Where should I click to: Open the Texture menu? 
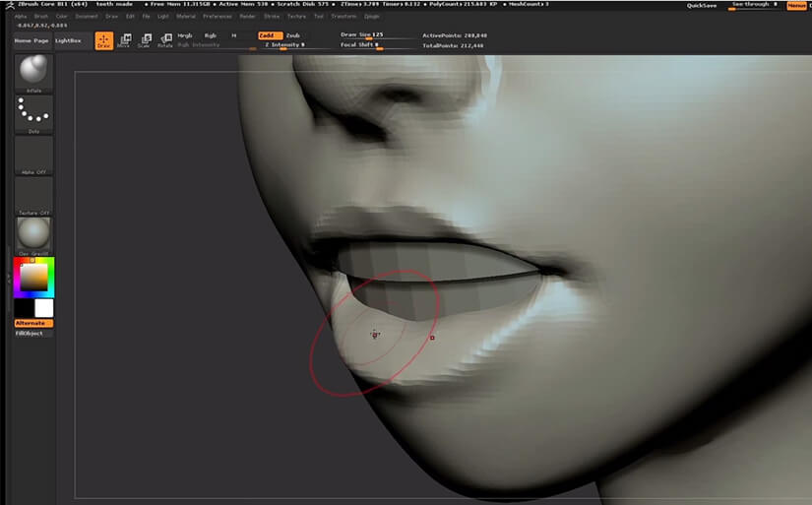pos(296,17)
